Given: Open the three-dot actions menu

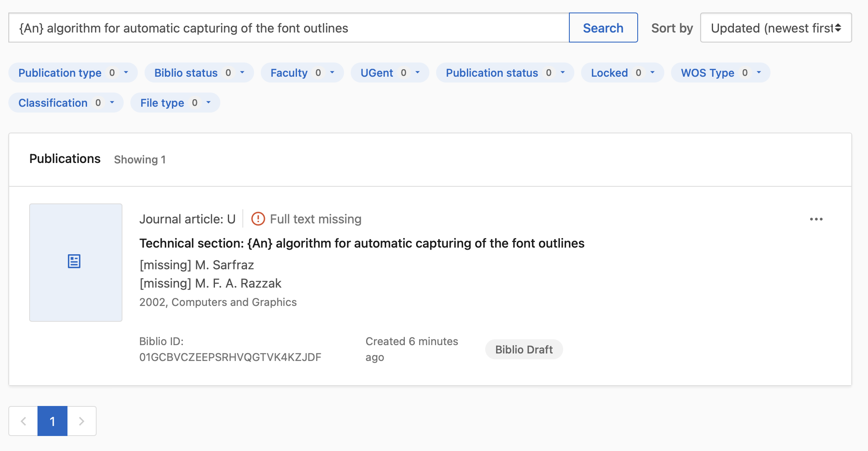Looking at the screenshot, I should [x=816, y=219].
